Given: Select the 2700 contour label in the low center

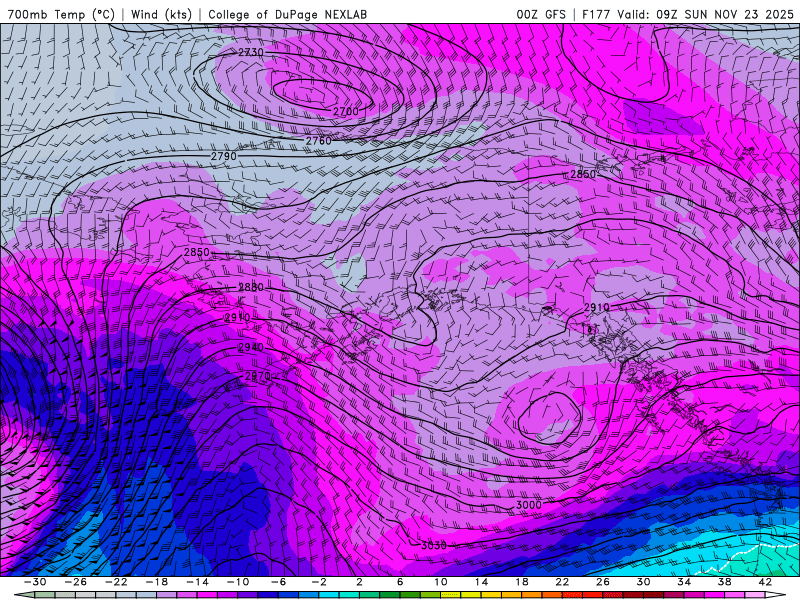Looking at the screenshot, I should tap(345, 111).
